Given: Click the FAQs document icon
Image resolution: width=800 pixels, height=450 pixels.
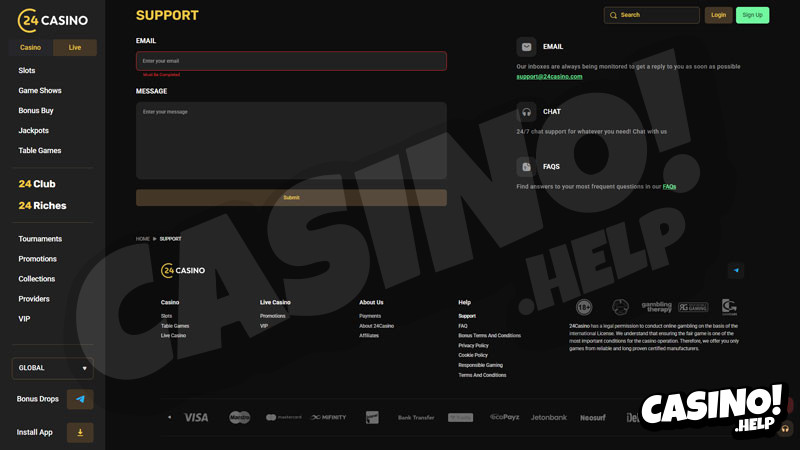Looking at the screenshot, I should click(526, 167).
